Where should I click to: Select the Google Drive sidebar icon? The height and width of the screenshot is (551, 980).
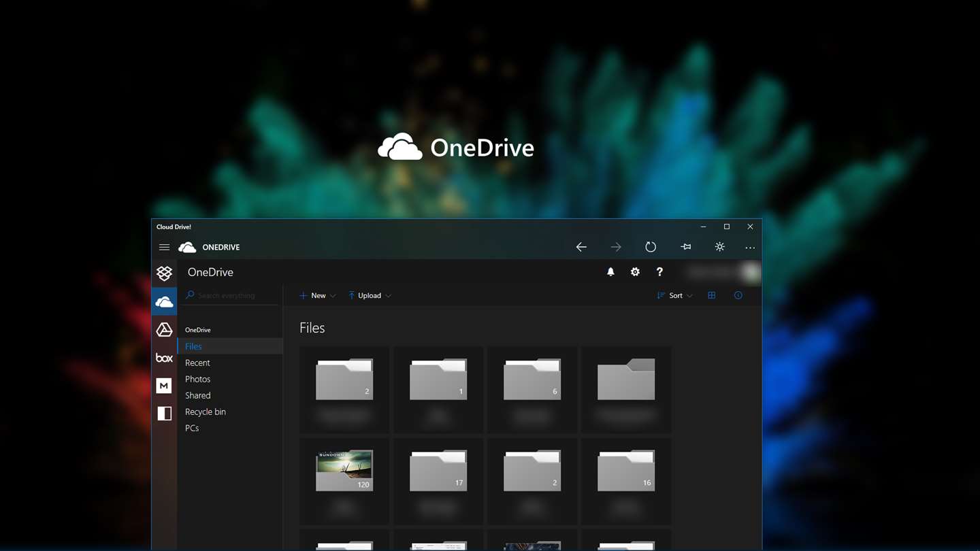click(x=164, y=329)
